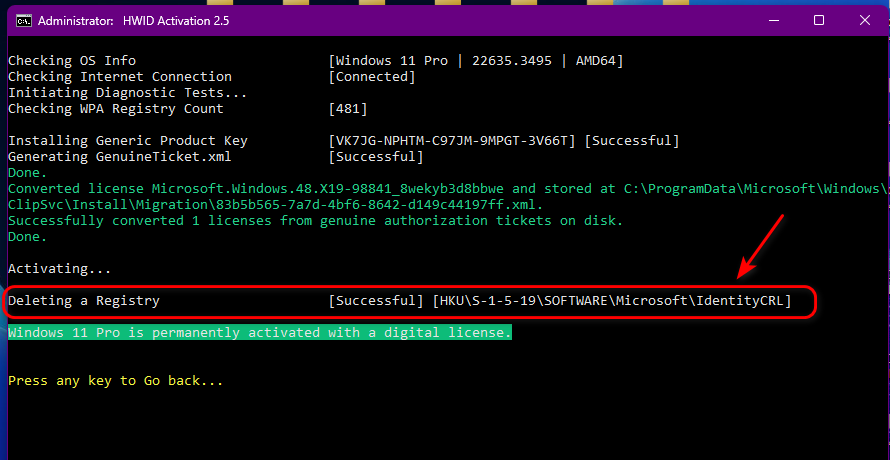
Task: Click the '[Connected]' status text
Action: click(372, 77)
